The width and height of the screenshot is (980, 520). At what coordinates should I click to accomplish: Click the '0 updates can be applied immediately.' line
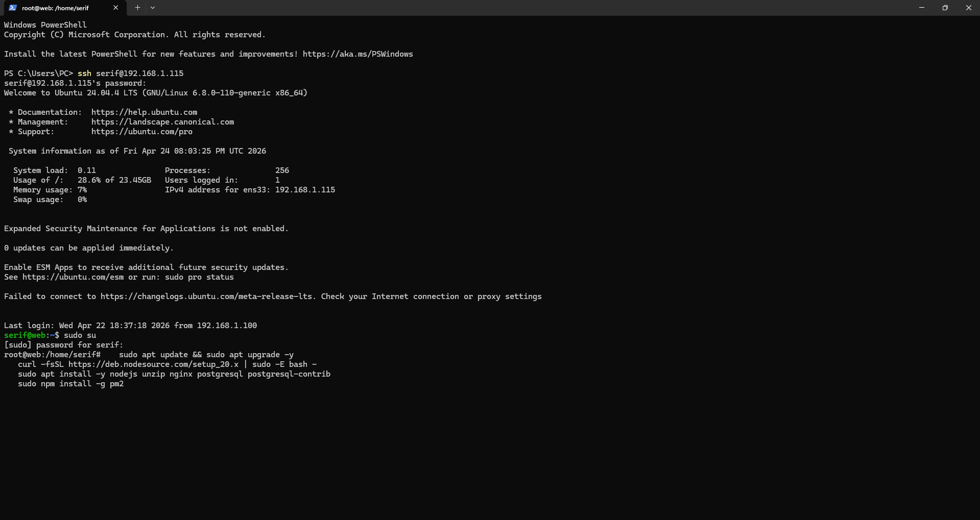(x=89, y=248)
